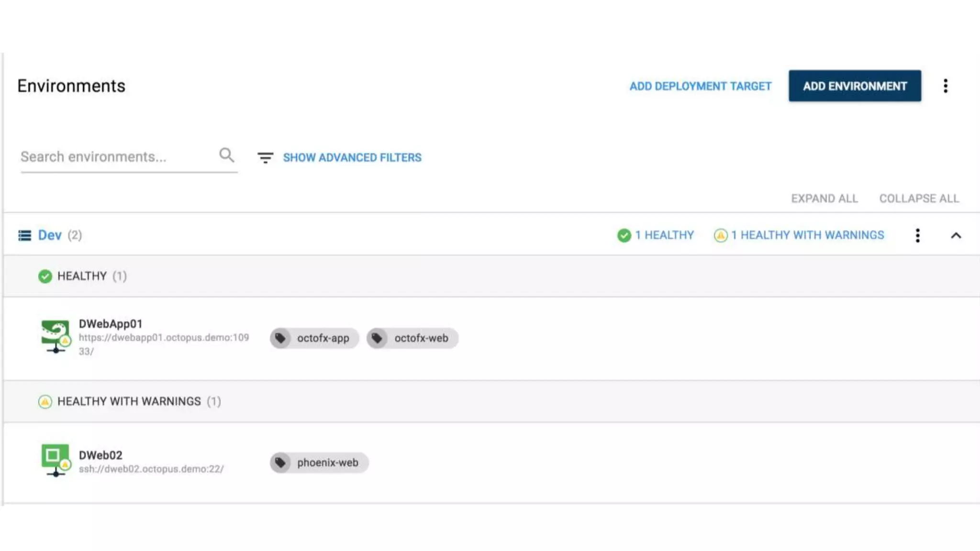Click Expand All
980x551 pixels.
(x=824, y=198)
